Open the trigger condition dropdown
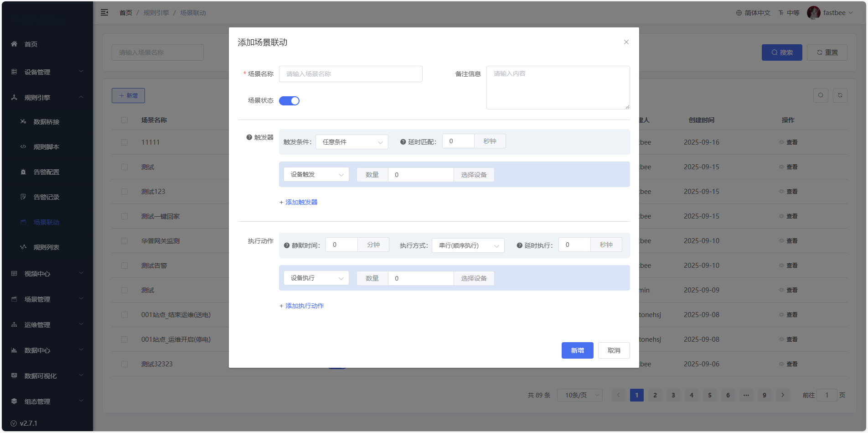The image size is (868, 433). (x=351, y=142)
